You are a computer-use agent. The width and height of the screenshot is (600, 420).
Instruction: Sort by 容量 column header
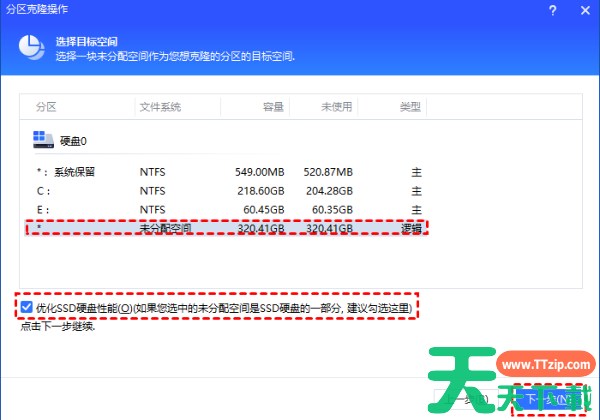[273, 106]
